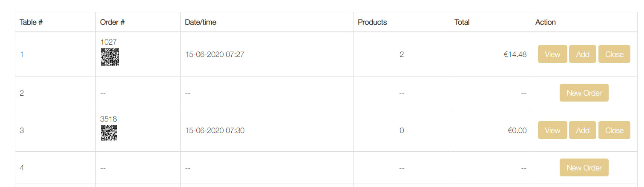Select table number 2 link
Image resolution: width=644 pixels, height=187 pixels.
pos(22,93)
